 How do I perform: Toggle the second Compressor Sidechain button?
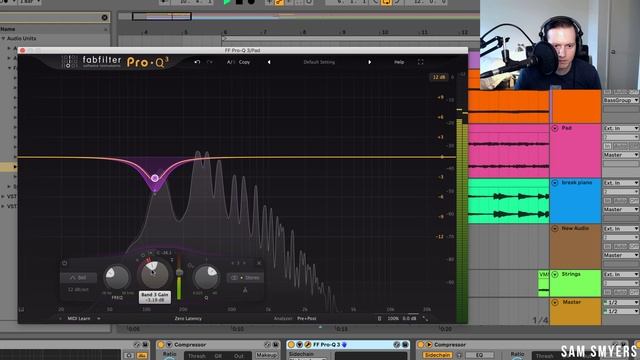(x=437, y=356)
